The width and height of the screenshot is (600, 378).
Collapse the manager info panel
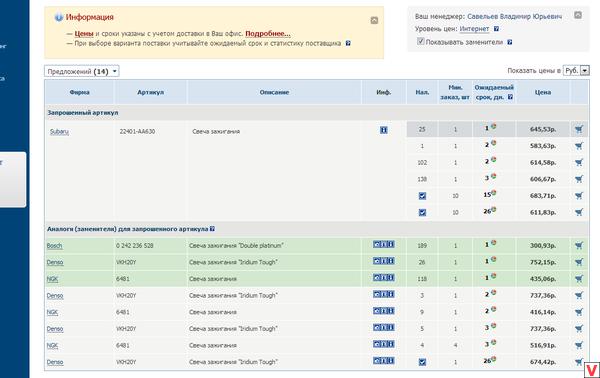(x=578, y=15)
